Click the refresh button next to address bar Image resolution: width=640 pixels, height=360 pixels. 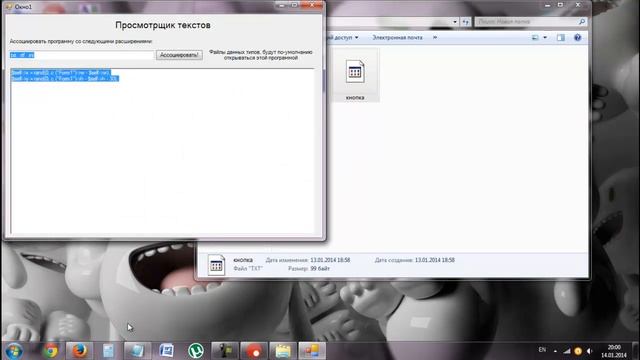tap(466, 22)
